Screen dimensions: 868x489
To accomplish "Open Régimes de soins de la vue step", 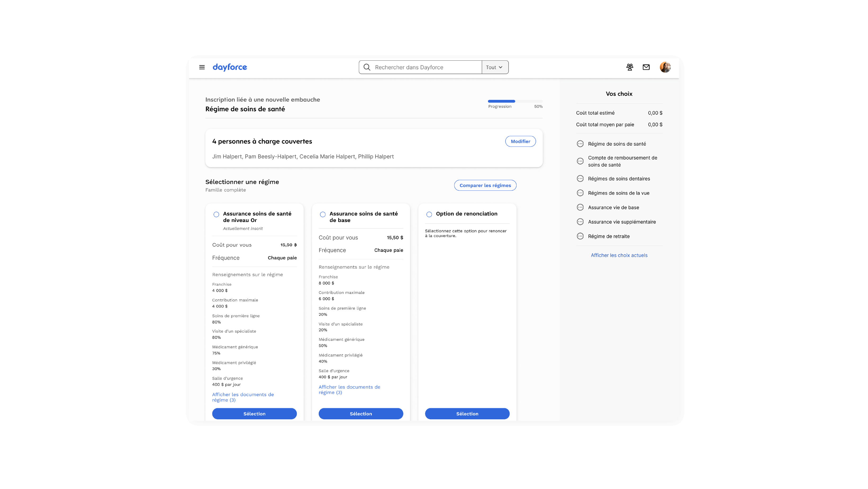I will pyautogui.click(x=618, y=193).
